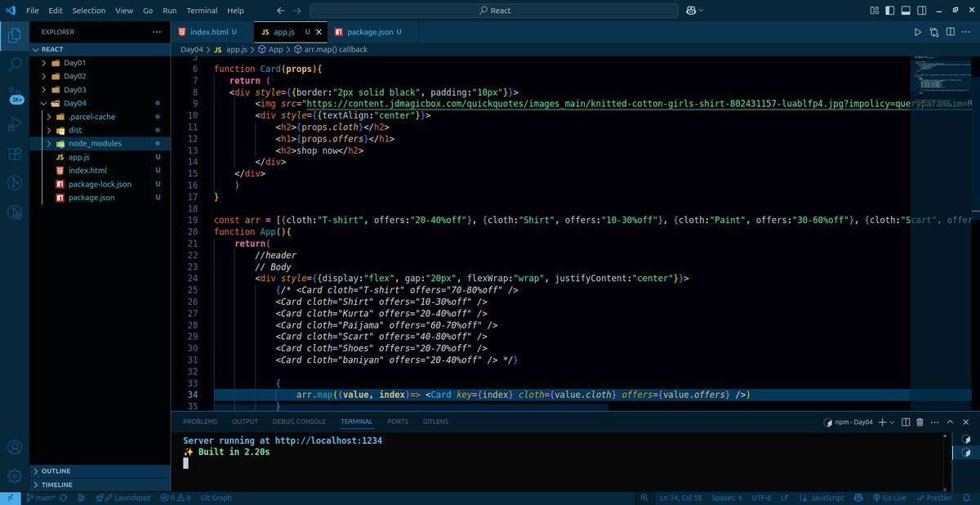Click the editor minimap
This screenshot has width=980, height=505.
coord(942,78)
